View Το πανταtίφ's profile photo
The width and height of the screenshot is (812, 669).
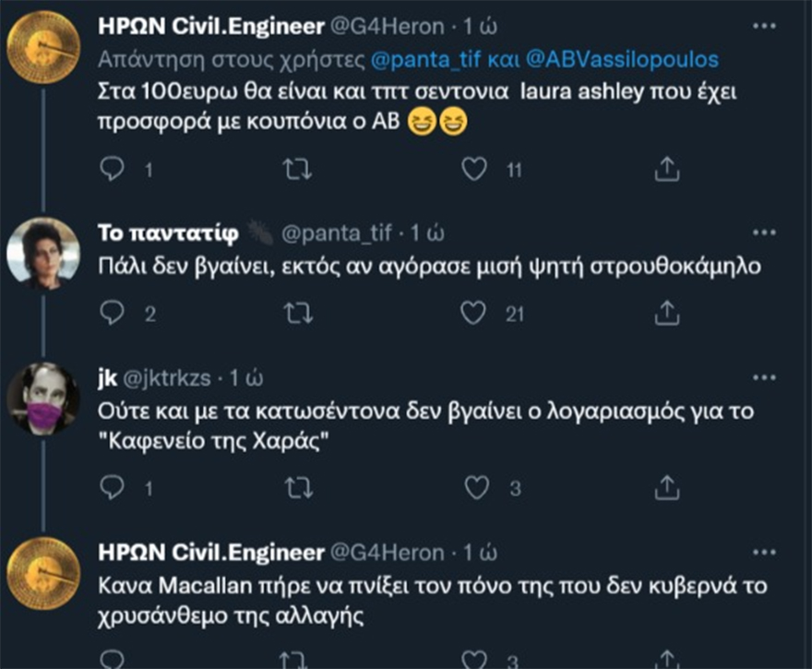pos(42,254)
